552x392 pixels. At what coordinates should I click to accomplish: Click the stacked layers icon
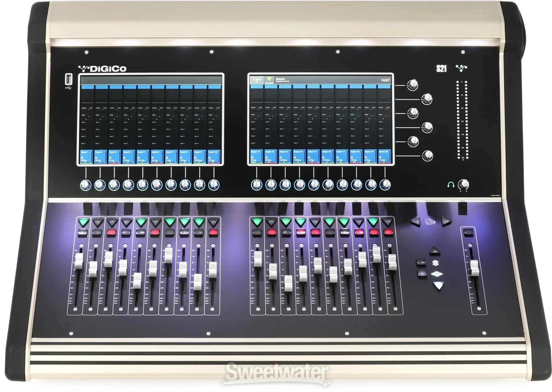tap(436, 263)
